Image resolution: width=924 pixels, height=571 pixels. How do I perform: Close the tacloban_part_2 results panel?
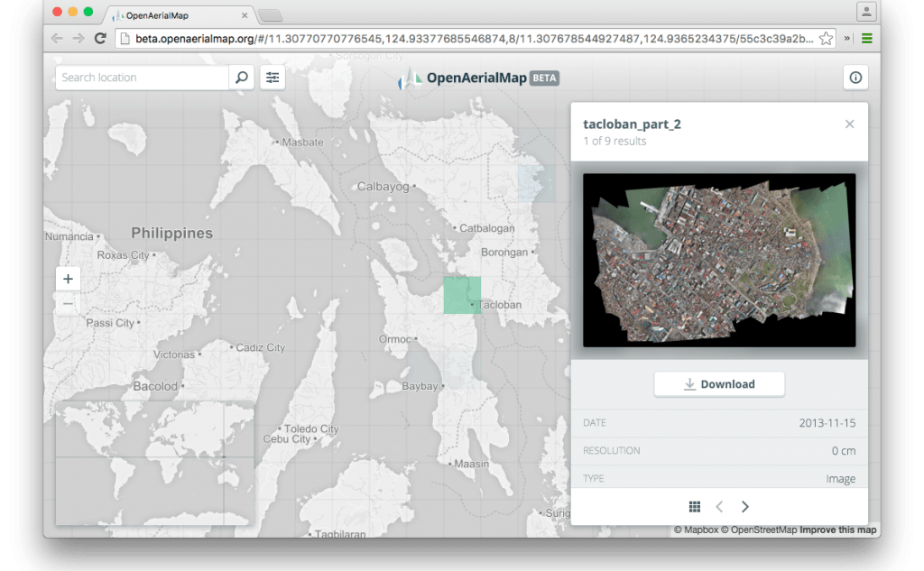click(849, 124)
